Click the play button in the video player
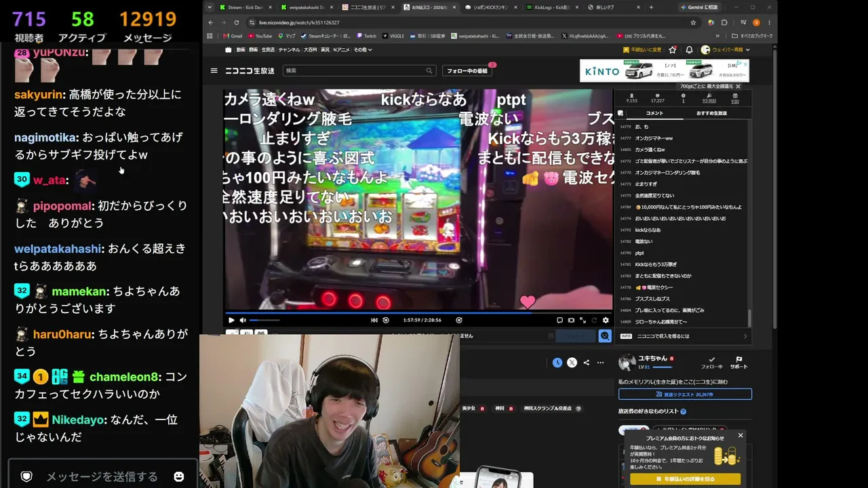The height and width of the screenshot is (488, 868). click(x=231, y=320)
